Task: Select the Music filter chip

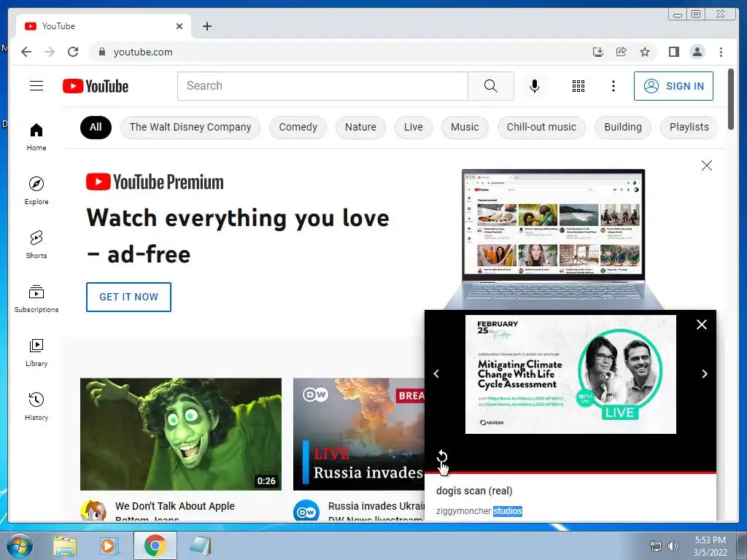Action: click(x=465, y=127)
